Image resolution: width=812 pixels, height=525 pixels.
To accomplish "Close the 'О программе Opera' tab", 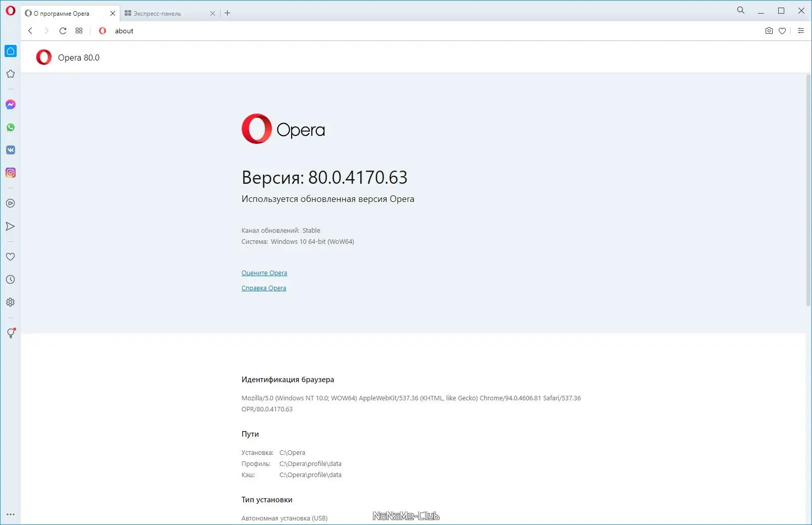I will (x=113, y=14).
